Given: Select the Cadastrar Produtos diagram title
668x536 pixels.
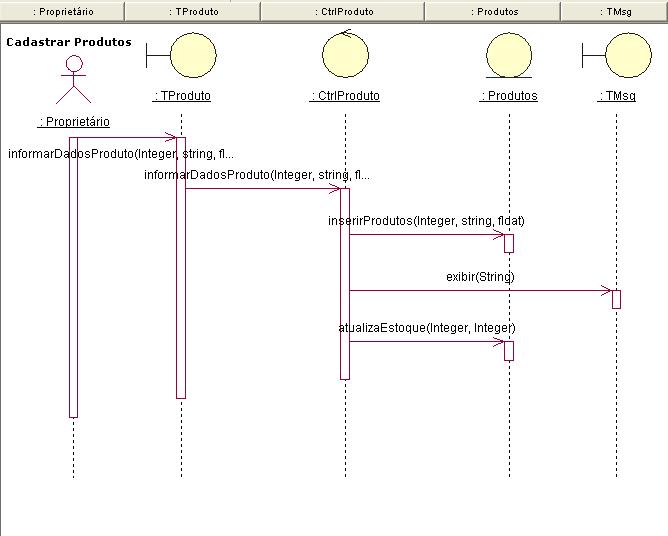Looking at the screenshot, I should click(69, 43).
